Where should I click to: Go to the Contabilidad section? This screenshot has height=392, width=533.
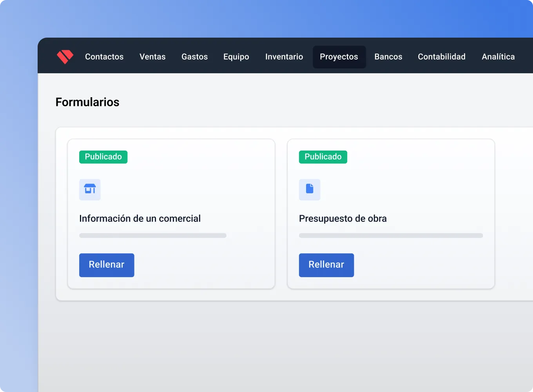442,57
